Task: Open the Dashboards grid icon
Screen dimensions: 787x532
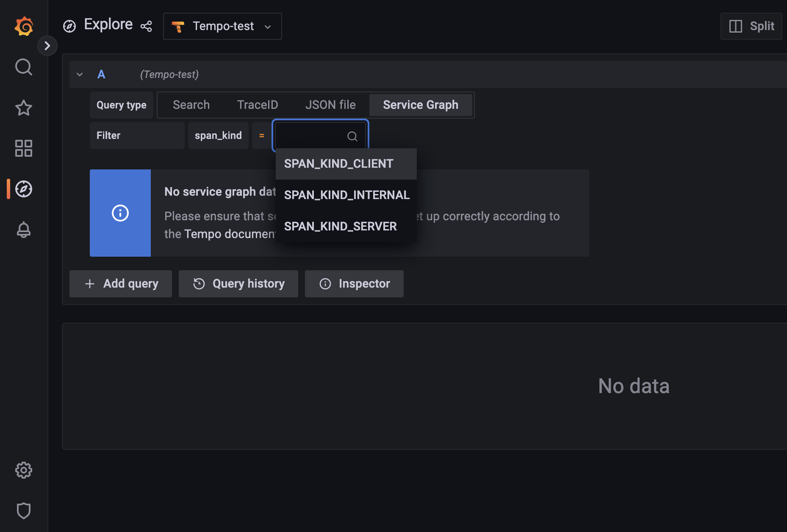Action: pyautogui.click(x=24, y=148)
